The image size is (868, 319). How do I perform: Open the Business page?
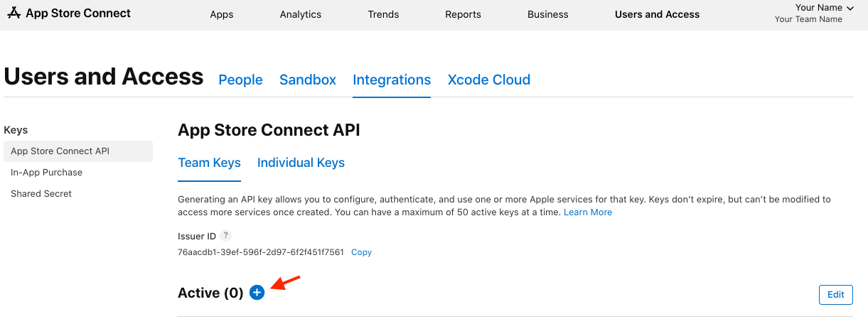(x=548, y=14)
